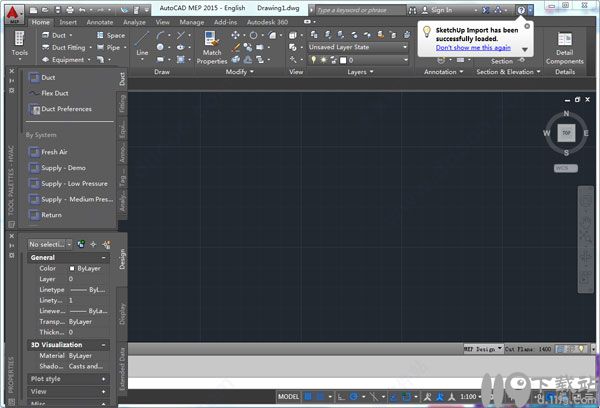Click the layer 0 color swatch
Image resolution: width=600 pixels, height=408 pixels.
tap(343, 60)
